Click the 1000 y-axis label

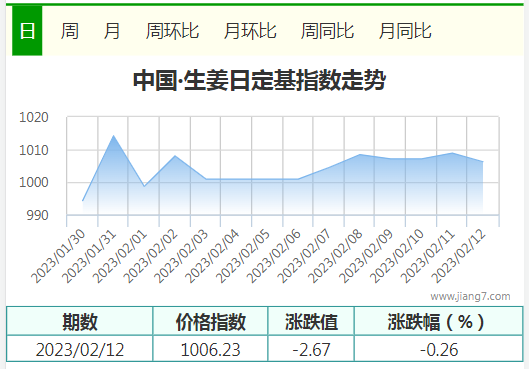pyautogui.click(x=34, y=182)
